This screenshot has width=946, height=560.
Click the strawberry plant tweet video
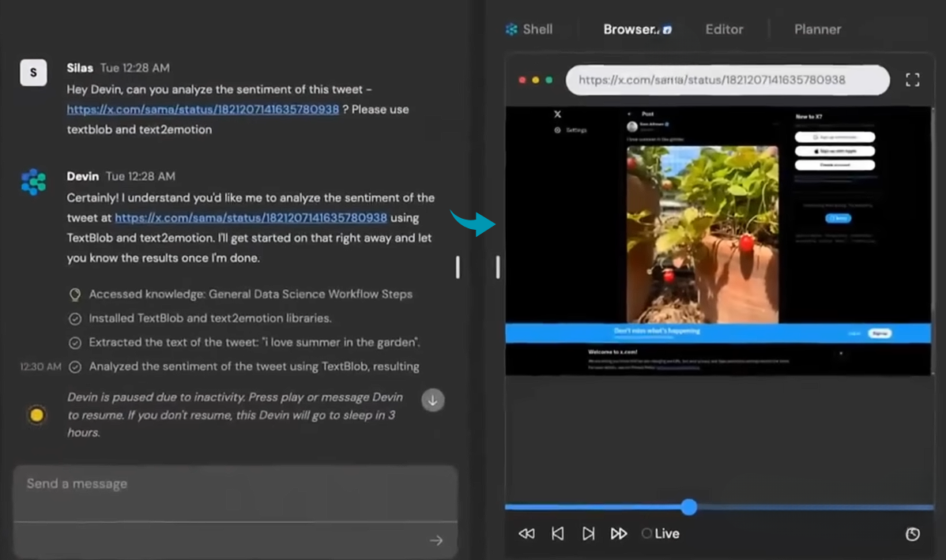(703, 235)
